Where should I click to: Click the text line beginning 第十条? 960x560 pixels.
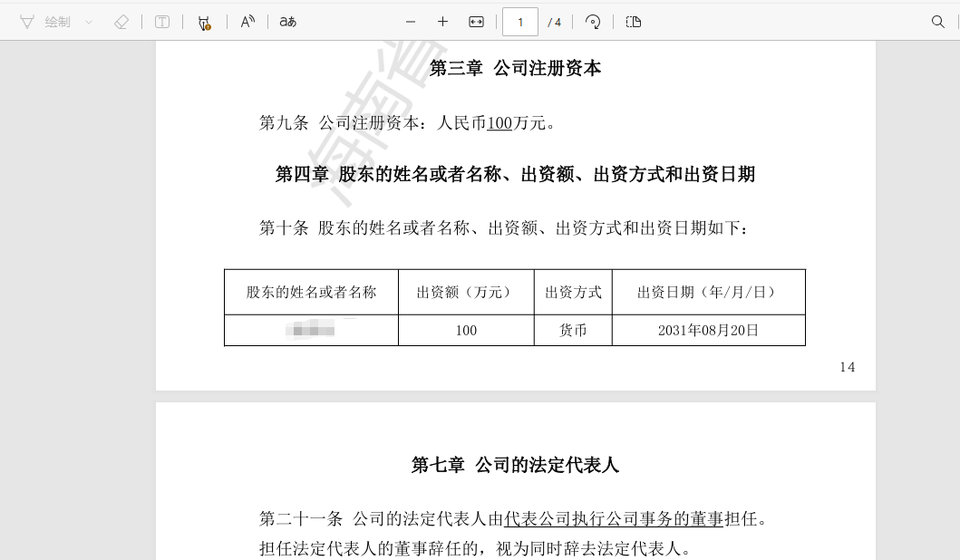(503, 228)
